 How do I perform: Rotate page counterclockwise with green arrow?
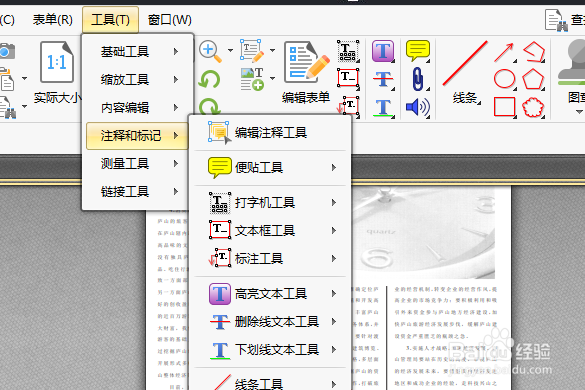click(209, 79)
